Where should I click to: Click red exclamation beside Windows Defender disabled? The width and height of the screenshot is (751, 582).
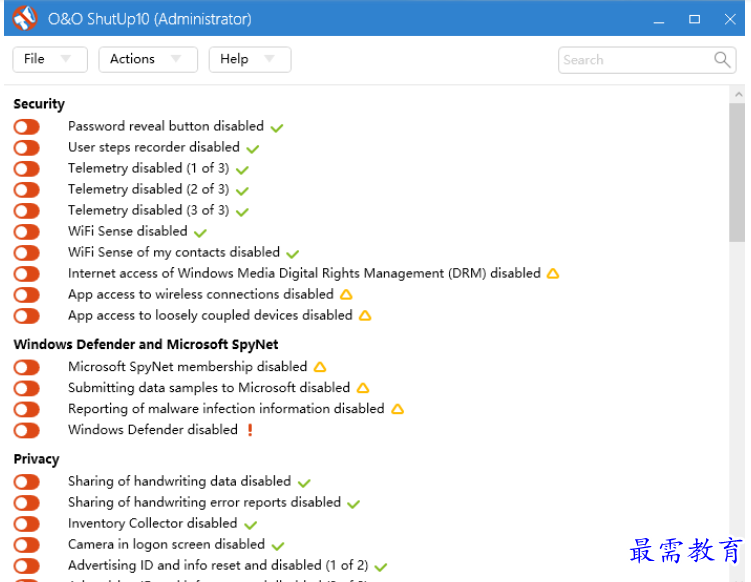click(250, 430)
